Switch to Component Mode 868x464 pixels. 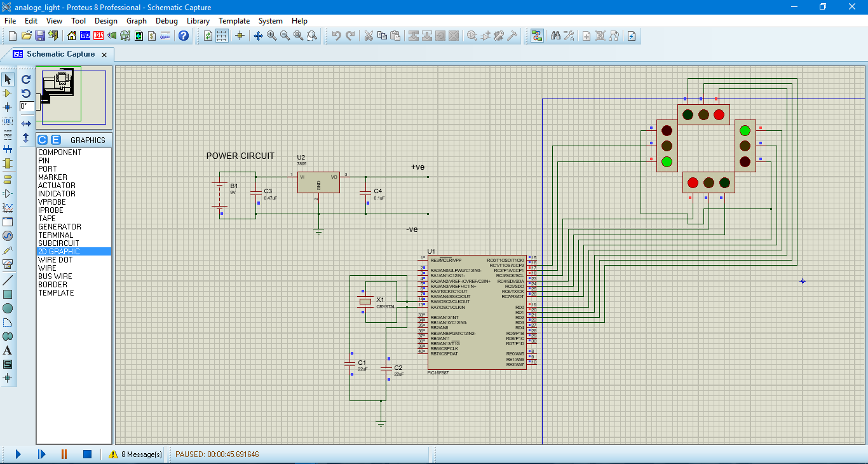(8, 93)
